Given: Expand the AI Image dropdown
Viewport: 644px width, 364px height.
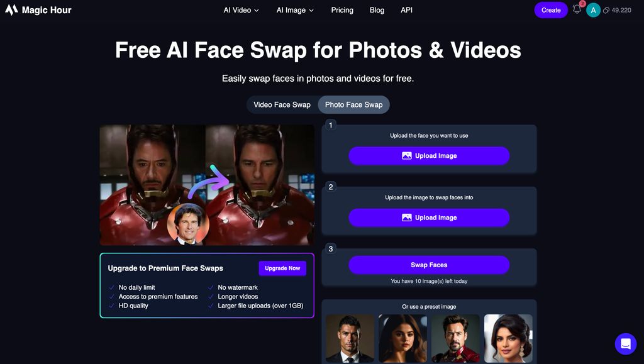Looking at the screenshot, I should click(x=295, y=10).
